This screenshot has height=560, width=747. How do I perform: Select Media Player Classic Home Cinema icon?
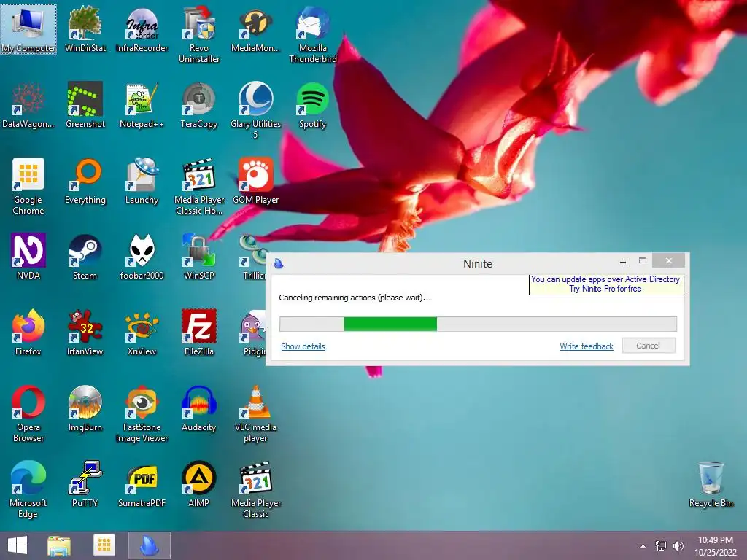(198, 186)
